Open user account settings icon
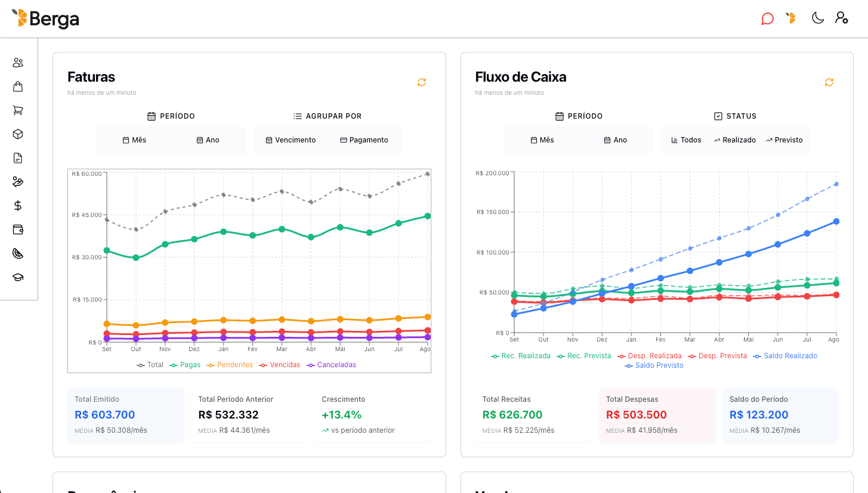 [x=842, y=18]
